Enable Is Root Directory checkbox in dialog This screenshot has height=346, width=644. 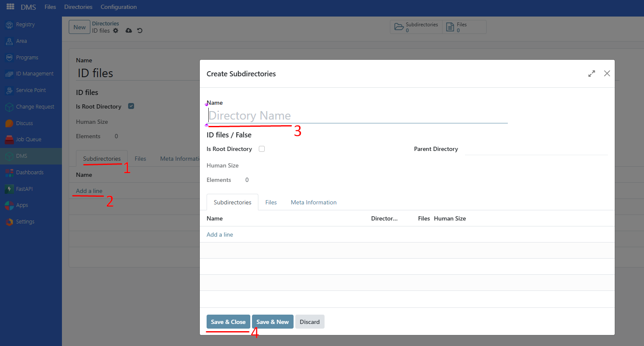262,149
